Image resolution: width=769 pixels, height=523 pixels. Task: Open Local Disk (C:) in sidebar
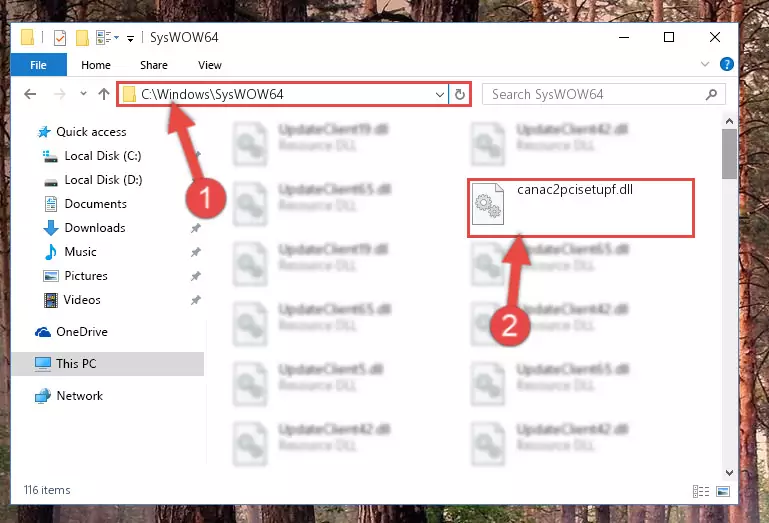click(x=103, y=156)
